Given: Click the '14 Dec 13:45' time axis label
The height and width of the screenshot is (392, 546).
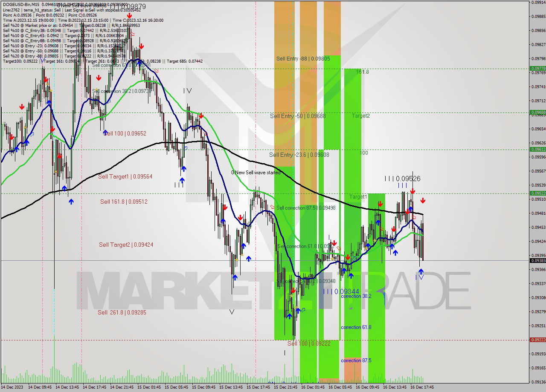Looking at the screenshot, I should [x=67, y=387].
